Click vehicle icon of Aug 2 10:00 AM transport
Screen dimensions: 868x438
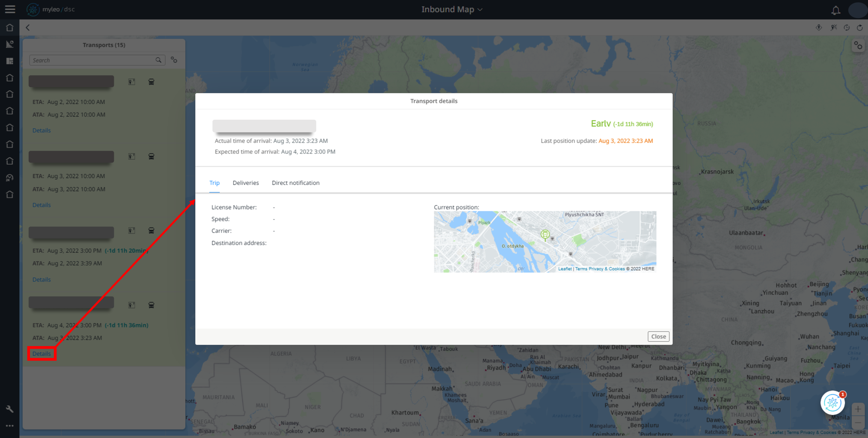pos(151,82)
